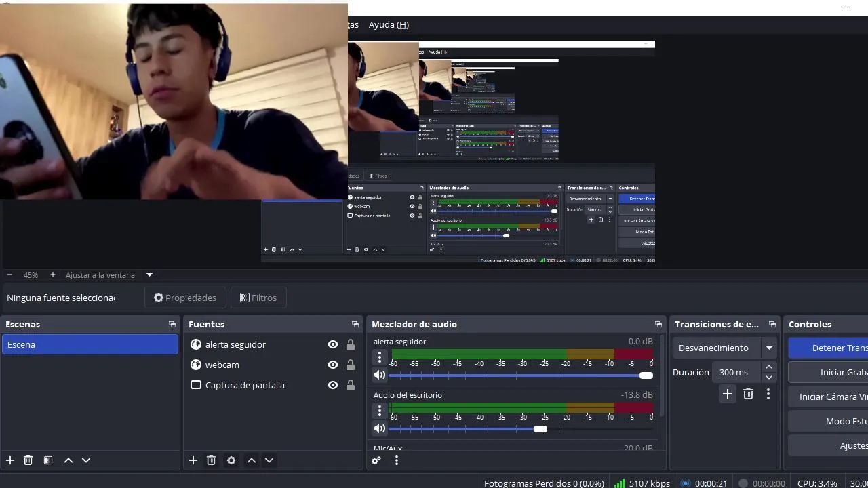Screen dimensions: 868x488
Task: Add a new scene with plus icon
Action: pyautogui.click(x=10, y=460)
